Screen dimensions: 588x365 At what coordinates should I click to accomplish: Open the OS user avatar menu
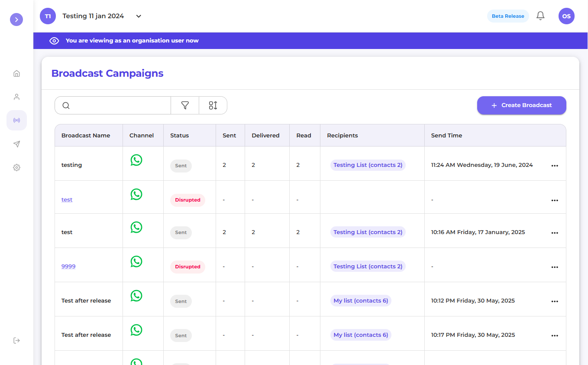566,16
